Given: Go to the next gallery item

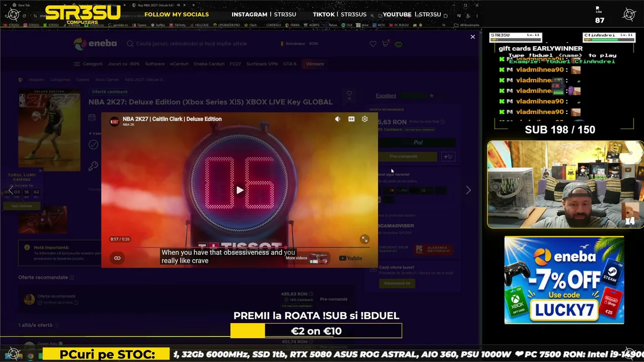Looking at the screenshot, I should click(x=468, y=190).
